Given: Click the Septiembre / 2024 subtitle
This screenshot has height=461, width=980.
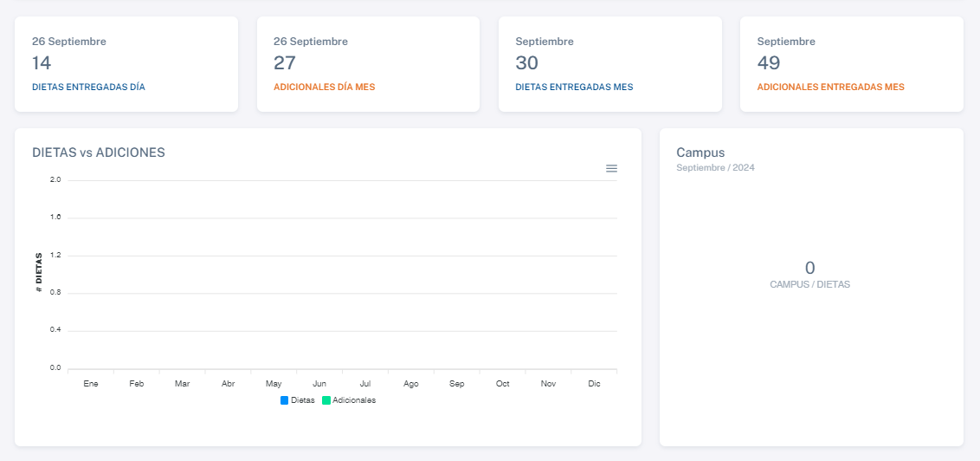Looking at the screenshot, I should tap(715, 168).
